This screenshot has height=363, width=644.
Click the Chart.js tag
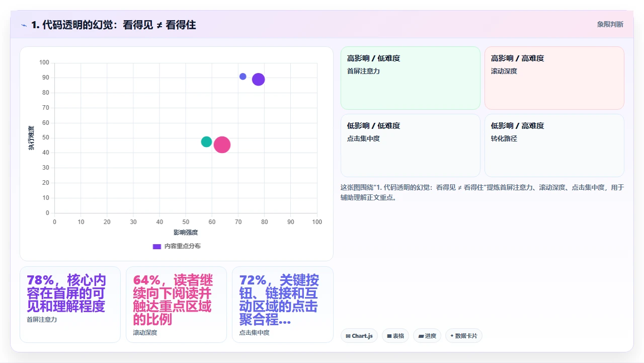click(x=359, y=336)
